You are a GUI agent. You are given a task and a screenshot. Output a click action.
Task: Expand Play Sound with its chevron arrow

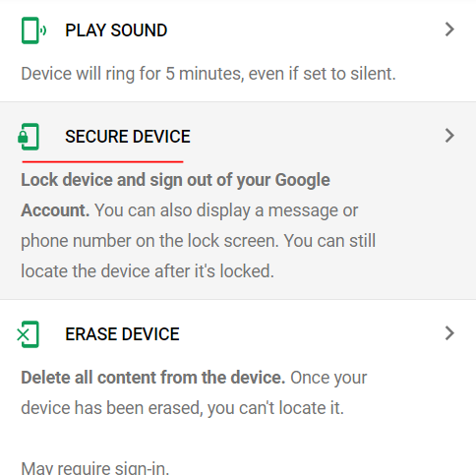tap(449, 30)
